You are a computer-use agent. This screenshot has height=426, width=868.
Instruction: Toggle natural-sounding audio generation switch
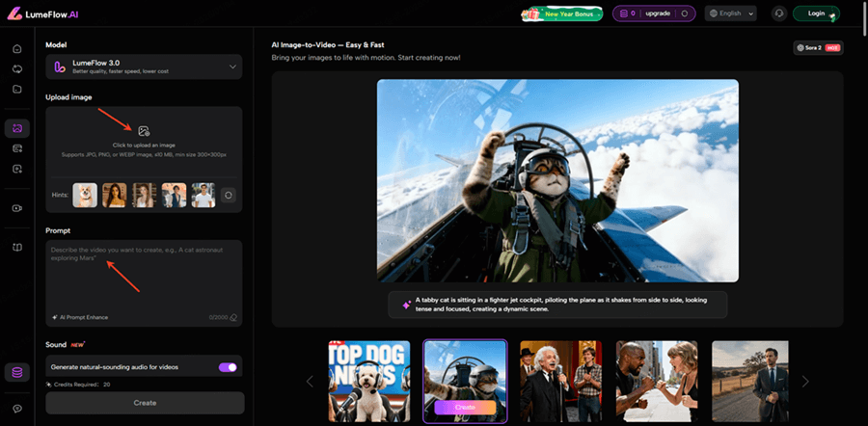228,367
